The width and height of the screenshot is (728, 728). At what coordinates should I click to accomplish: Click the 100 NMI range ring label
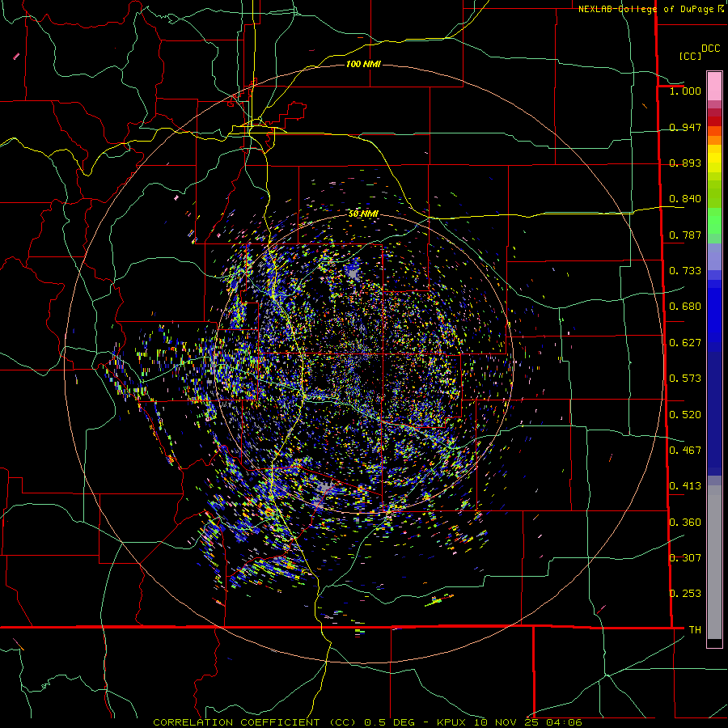click(363, 64)
